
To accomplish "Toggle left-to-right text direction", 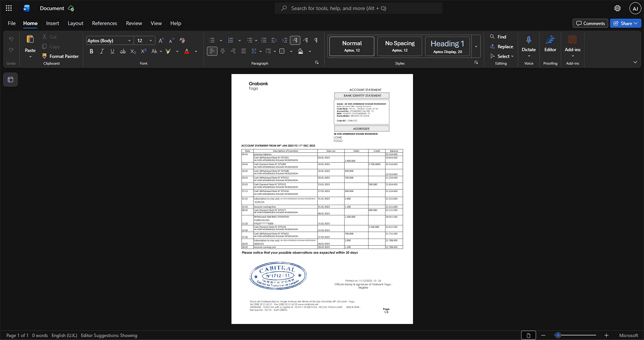I will point(295,41).
